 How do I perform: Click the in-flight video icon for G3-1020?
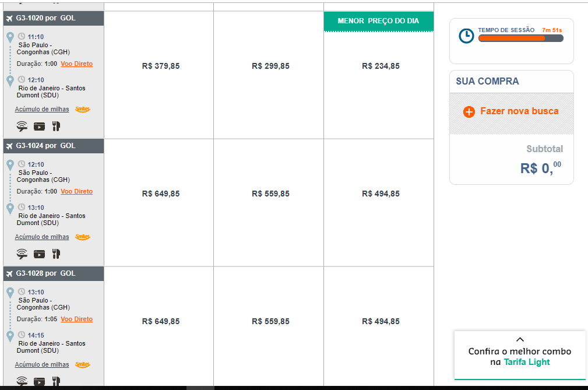pos(40,127)
